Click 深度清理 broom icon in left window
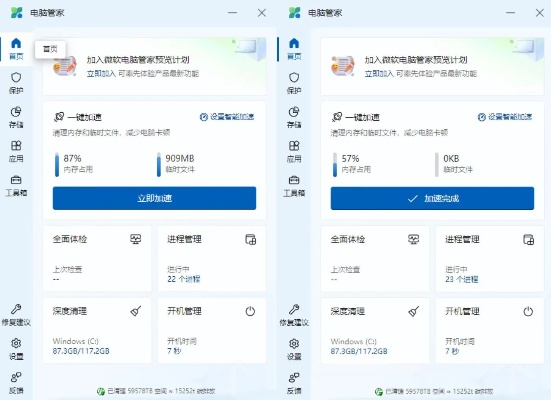The image size is (551, 400). pyautogui.click(x=136, y=311)
